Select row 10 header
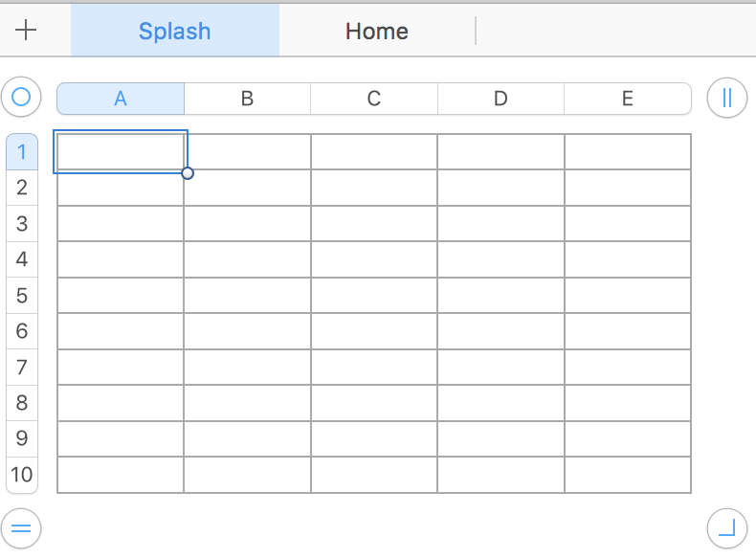This screenshot has height=559, width=756. [x=22, y=475]
